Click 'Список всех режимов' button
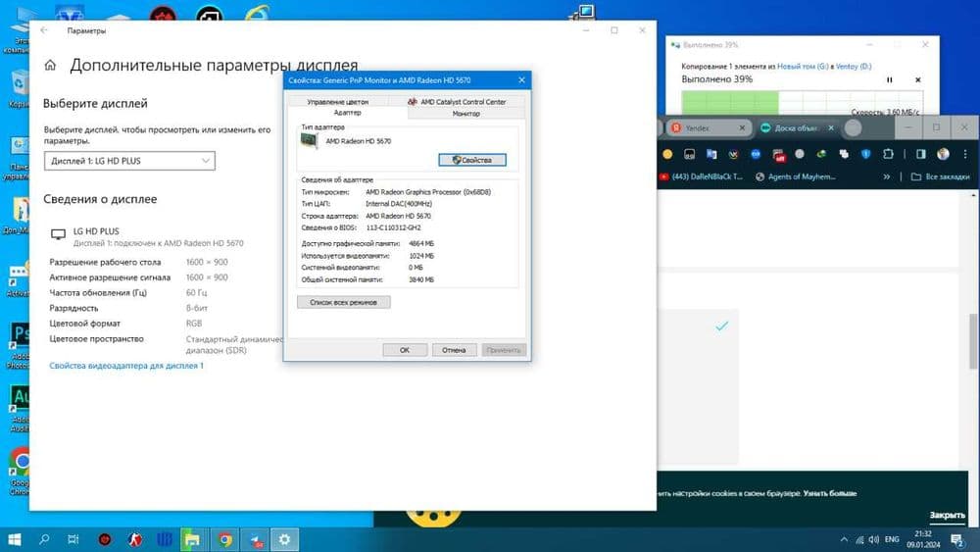The image size is (980, 552). point(344,302)
